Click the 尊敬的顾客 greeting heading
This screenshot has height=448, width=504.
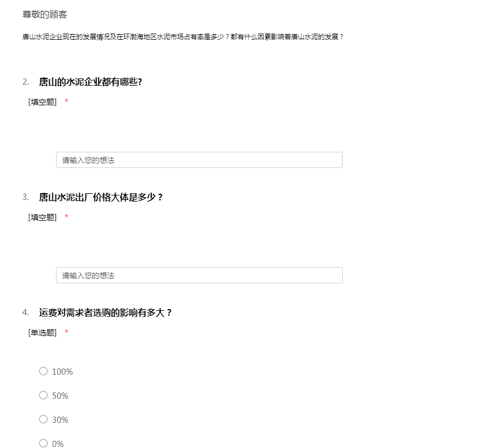(x=45, y=15)
